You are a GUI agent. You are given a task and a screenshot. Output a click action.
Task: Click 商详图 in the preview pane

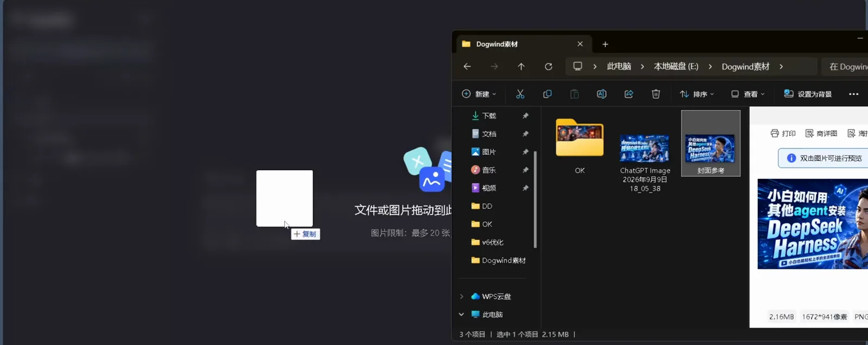tap(821, 133)
